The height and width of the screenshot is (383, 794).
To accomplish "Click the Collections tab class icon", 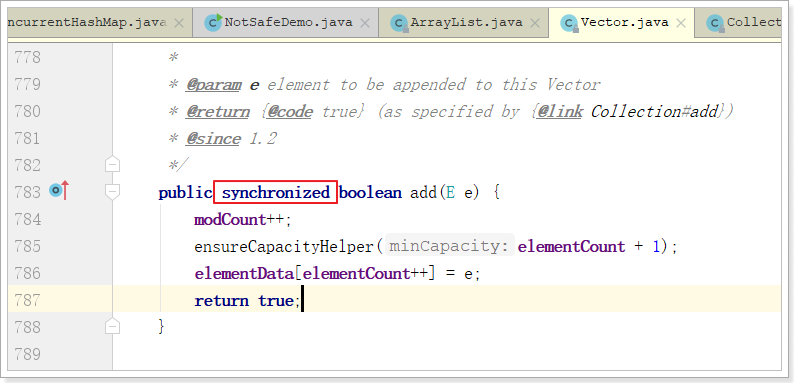I will click(x=716, y=23).
